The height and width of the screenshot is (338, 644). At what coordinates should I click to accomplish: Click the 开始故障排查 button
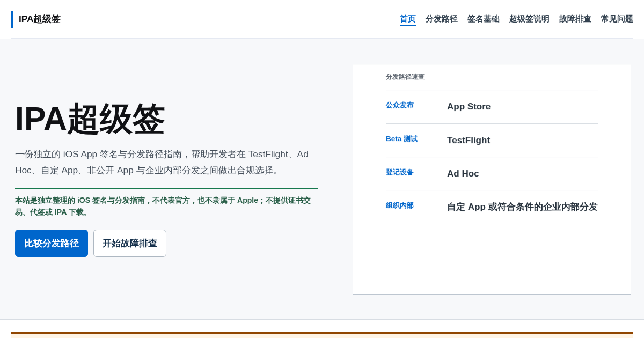130,244
